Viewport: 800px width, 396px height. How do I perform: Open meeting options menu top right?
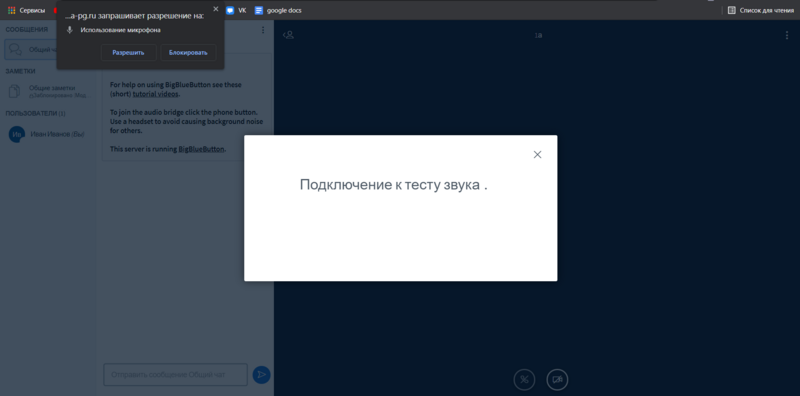[x=787, y=35]
